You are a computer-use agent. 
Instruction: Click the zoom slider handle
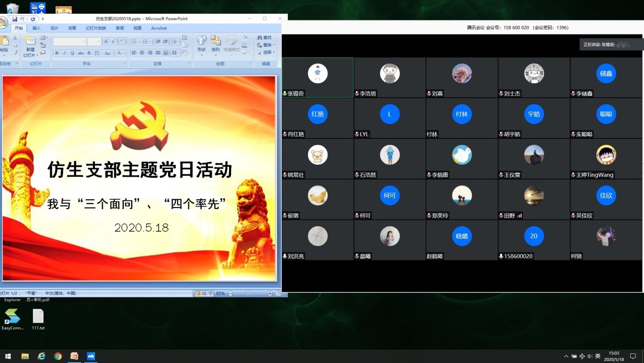click(x=248, y=293)
